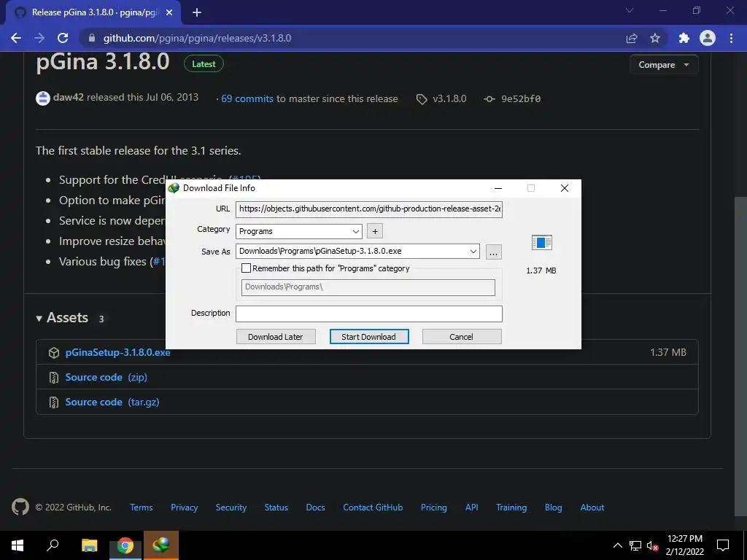
Task: Download pGinaSetup-3.1.8.0.exe asset link
Action: click(117, 352)
